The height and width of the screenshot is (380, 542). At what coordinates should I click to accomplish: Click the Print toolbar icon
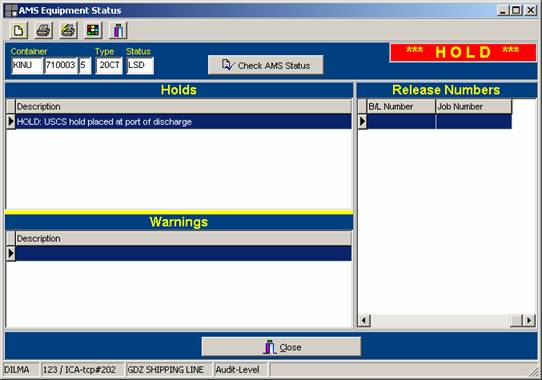[x=44, y=30]
